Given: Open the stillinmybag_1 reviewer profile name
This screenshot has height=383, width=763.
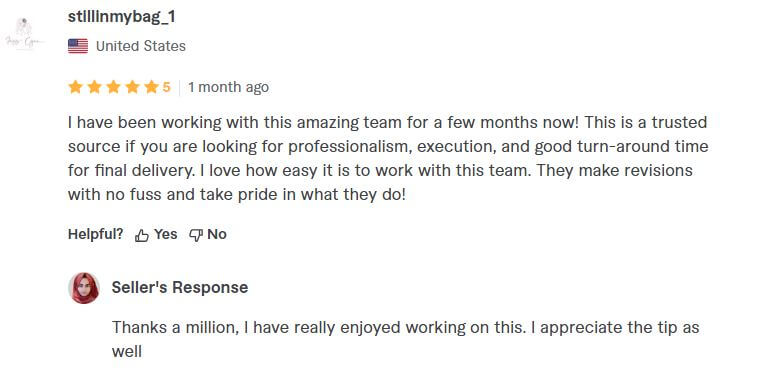Looking at the screenshot, I should pyautogui.click(x=122, y=17).
